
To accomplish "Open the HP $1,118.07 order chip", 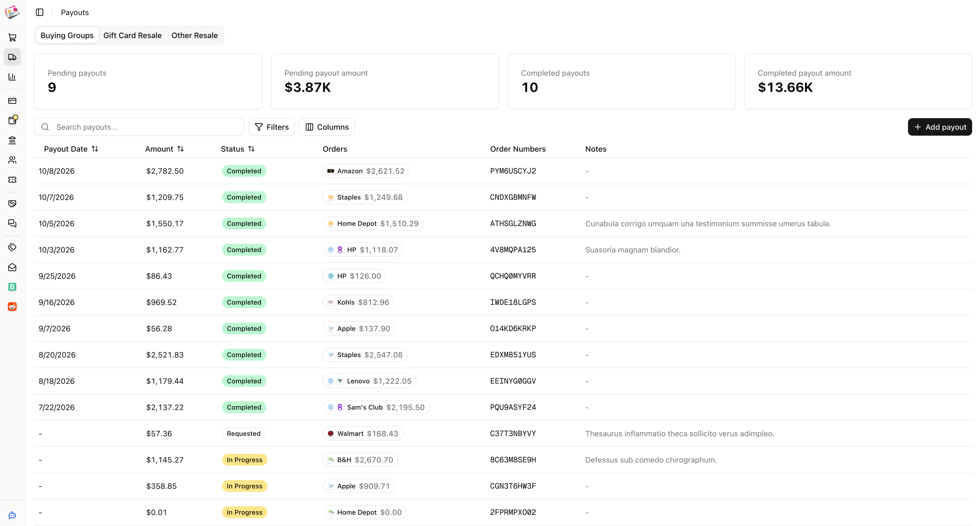I will click(363, 250).
